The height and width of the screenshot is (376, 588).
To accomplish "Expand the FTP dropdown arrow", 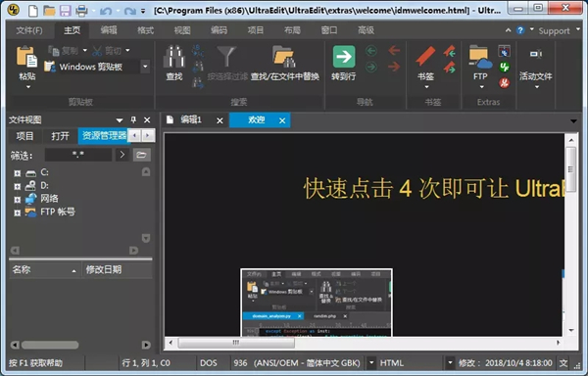I will point(481,87).
